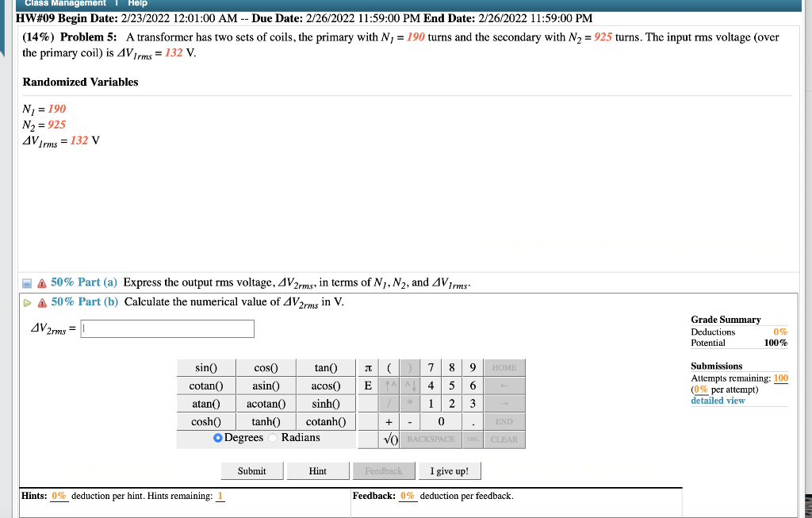Select the cos() function key
812x518 pixels.
(x=266, y=367)
